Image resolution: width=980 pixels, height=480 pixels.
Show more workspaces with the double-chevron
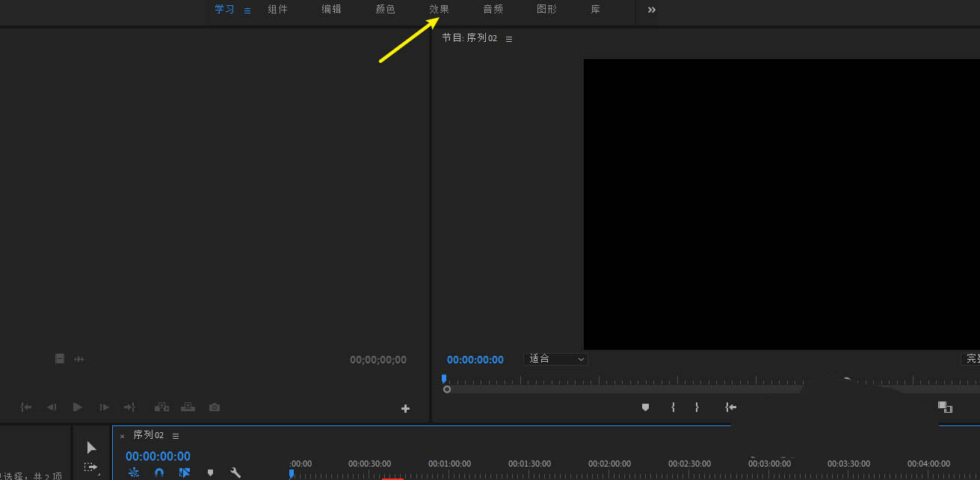[652, 10]
